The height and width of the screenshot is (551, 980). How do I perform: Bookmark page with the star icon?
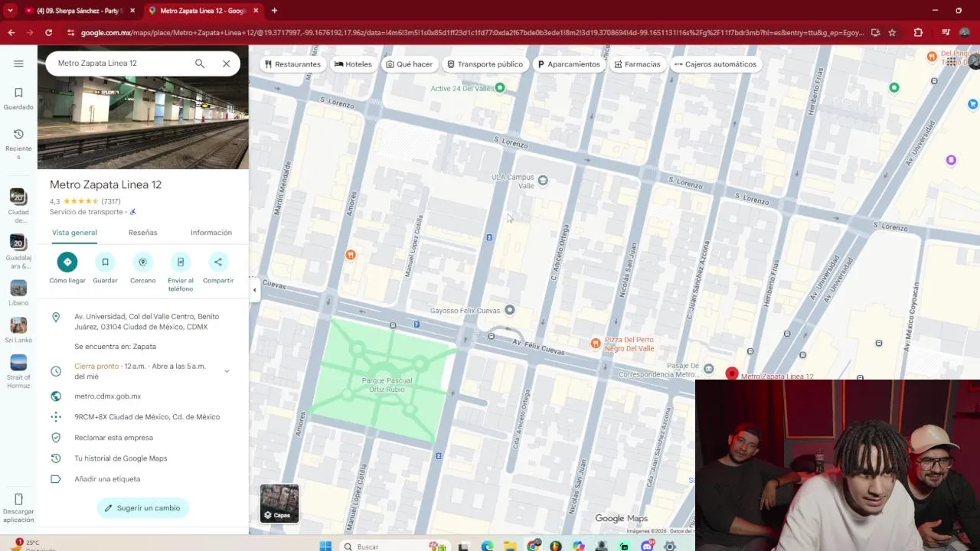pos(892,33)
